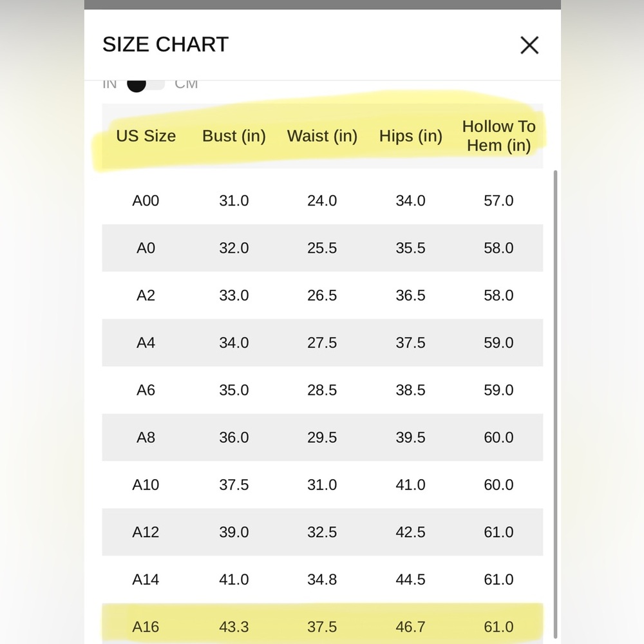The width and height of the screenshot is (644, 644).
Task: Click the Hips (in) column header
Action: (411, 136)
